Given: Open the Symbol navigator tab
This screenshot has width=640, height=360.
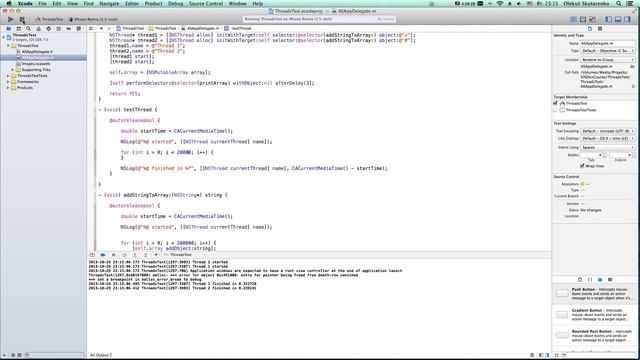Looking at the screenshot, I should pos(18,29).
